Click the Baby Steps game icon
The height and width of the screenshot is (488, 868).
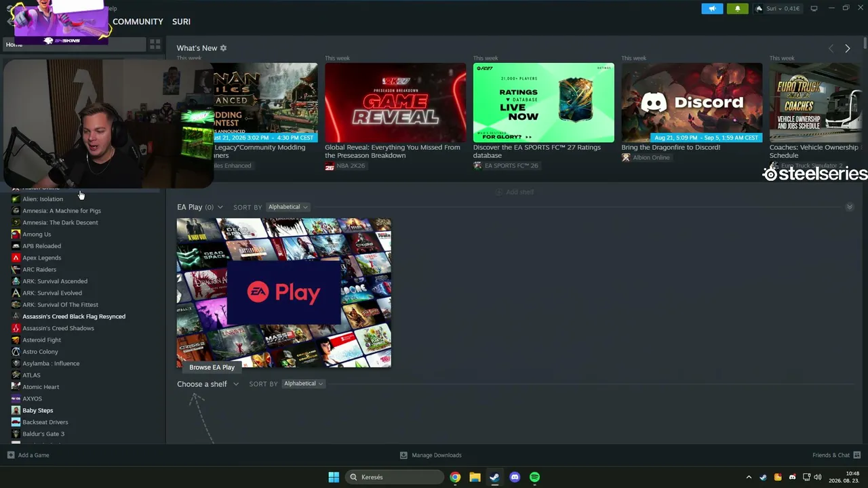point(16,411)
